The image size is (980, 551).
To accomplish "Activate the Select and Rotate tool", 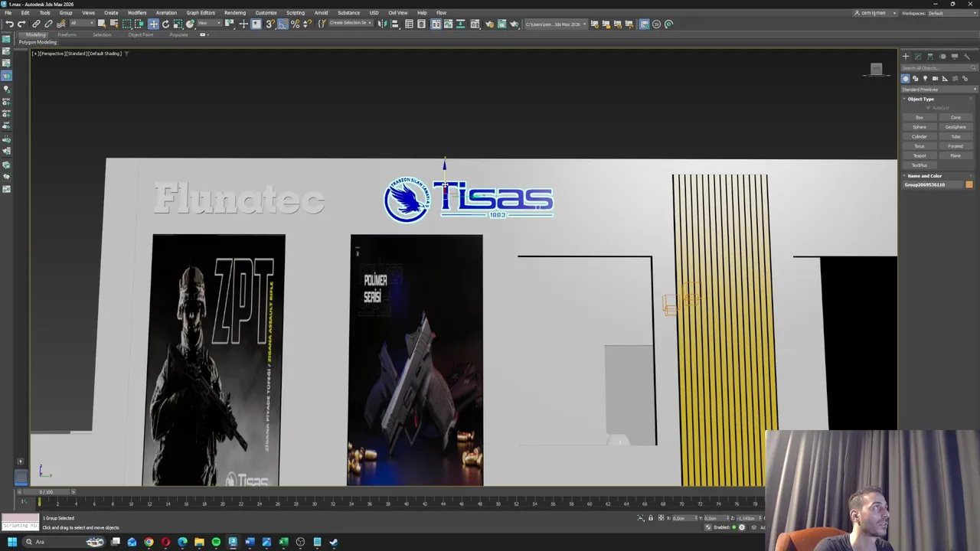I will click(165, 24).
